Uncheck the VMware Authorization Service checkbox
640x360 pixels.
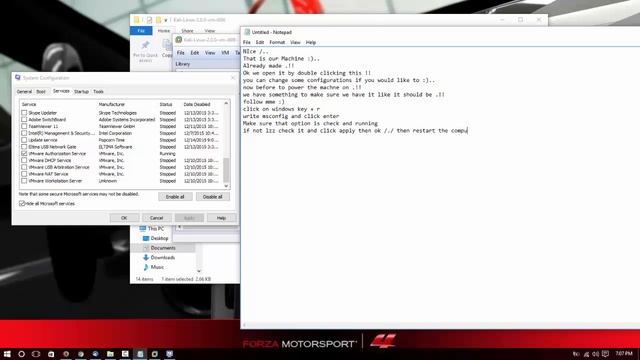(x=24, y=153)
